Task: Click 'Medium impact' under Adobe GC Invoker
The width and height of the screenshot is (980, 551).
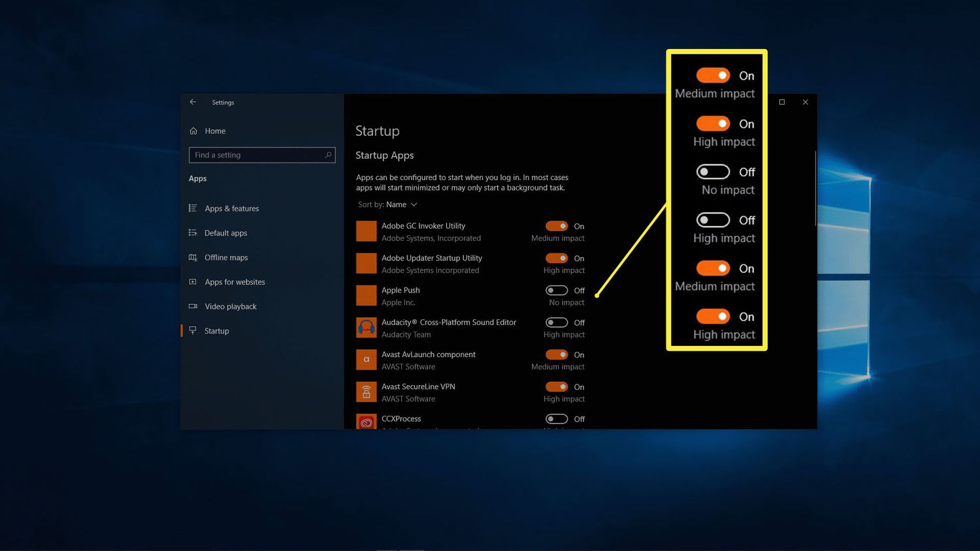Action: pyautogui.click(x=558, y=238)
